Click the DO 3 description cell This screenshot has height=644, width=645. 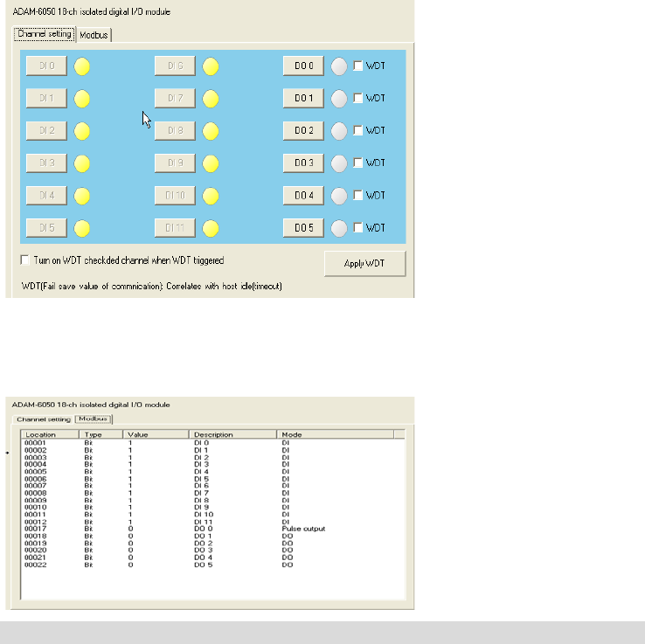coord(204,551)
